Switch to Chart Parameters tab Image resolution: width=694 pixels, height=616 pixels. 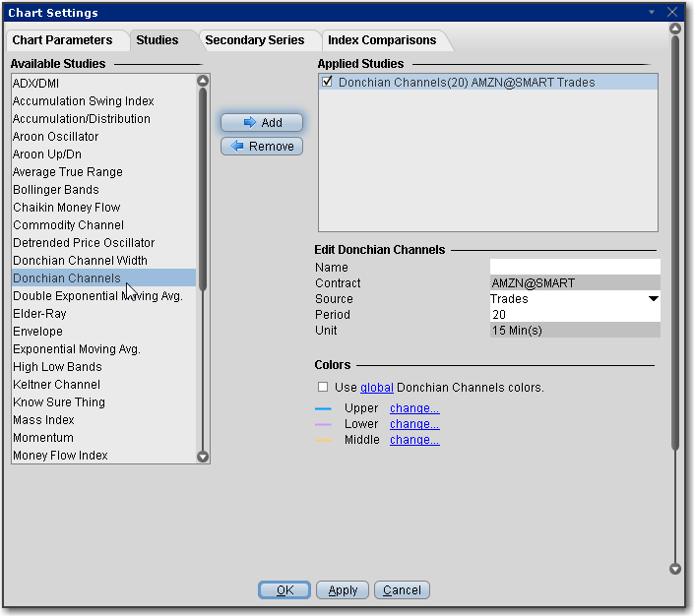[67, 40]
